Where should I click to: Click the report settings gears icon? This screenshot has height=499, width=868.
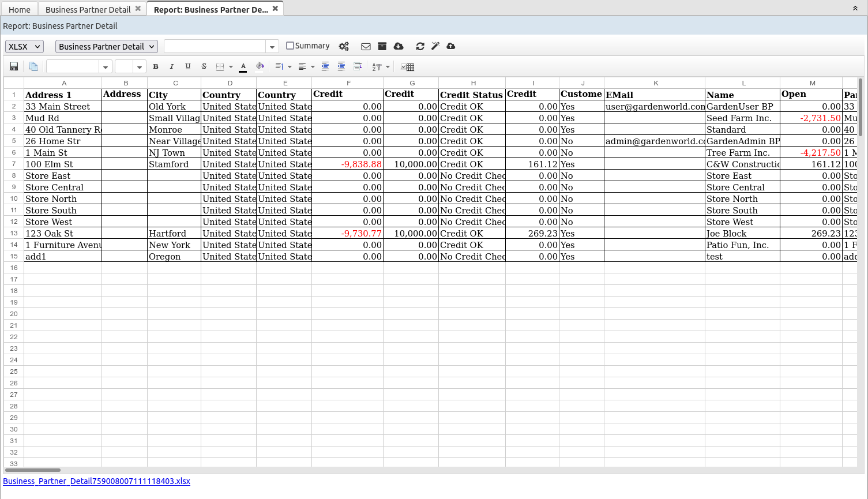344,47
